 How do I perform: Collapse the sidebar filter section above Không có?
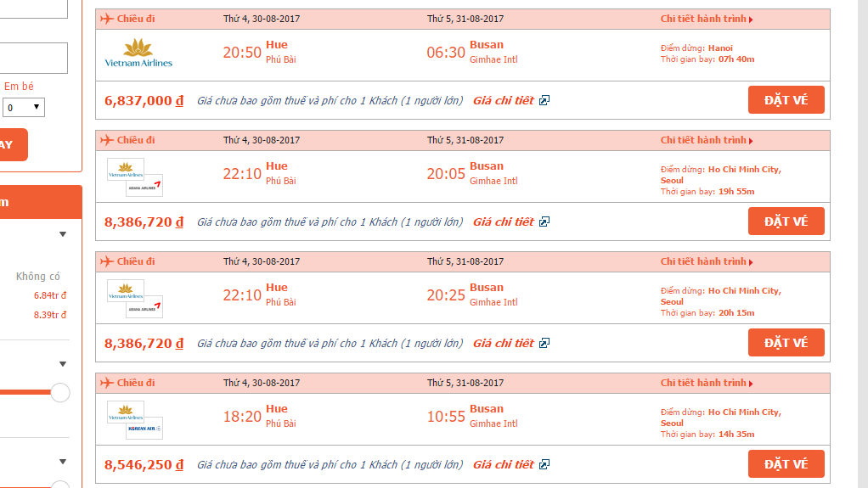coord(63,234)
